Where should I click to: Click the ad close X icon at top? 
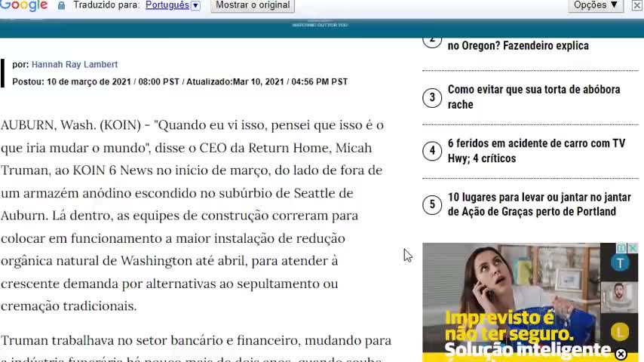633,248
